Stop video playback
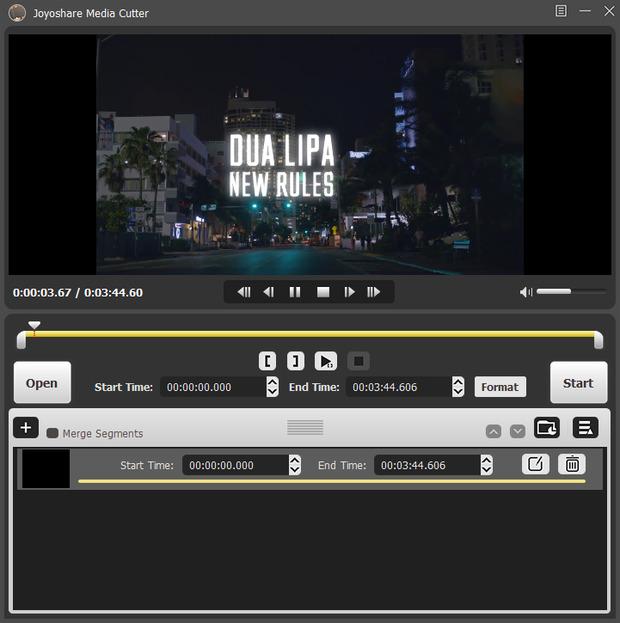 tap(323, 292)
